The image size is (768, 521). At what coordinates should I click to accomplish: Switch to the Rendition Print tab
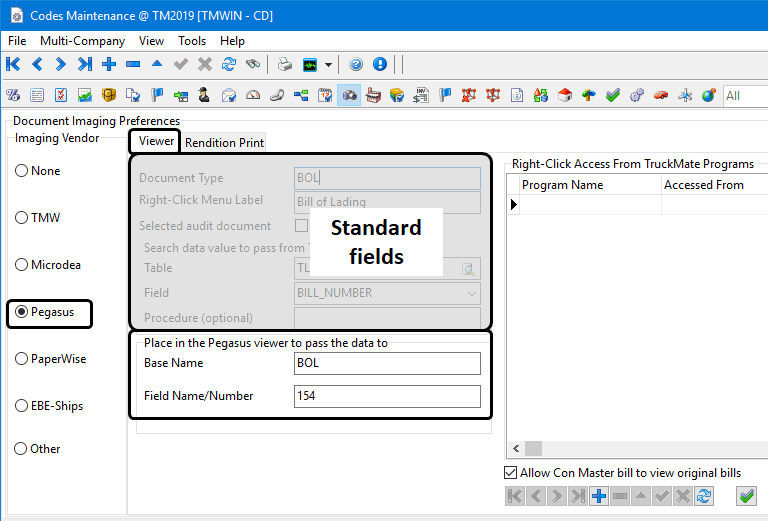[x=224, y=142]
